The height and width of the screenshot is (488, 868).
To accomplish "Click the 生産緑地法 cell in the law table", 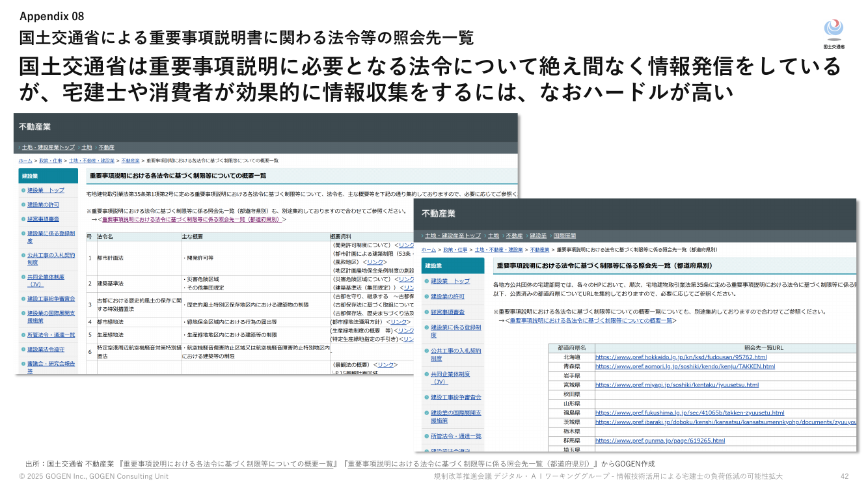I will coord(139,334).
